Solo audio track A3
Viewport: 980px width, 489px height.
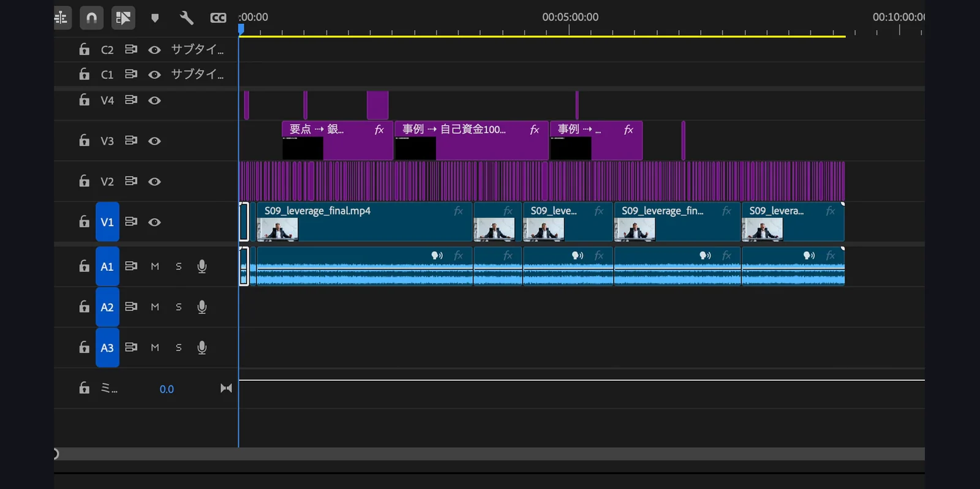point(179,347)
